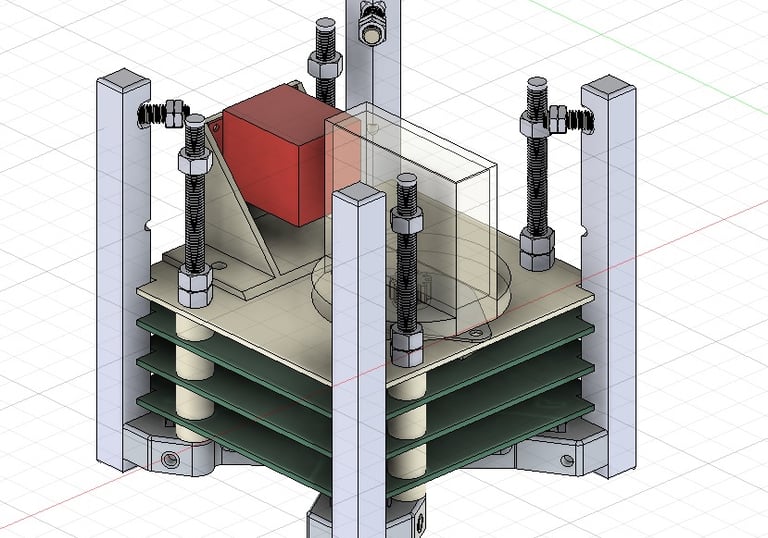This screenshot has height=538, width=768.
Task: Select the threaded rod left of the red block
Action: point(195,211)
